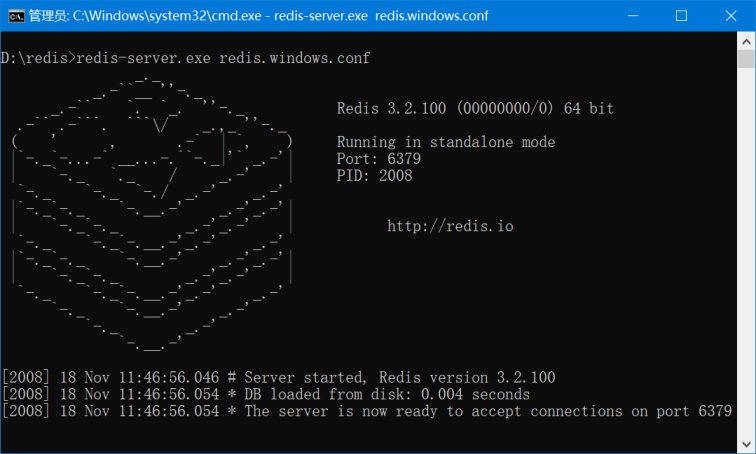Close the redis-server command window
Image resolution: width=756 pixels, height=454 pixels.
pos(731,16)
